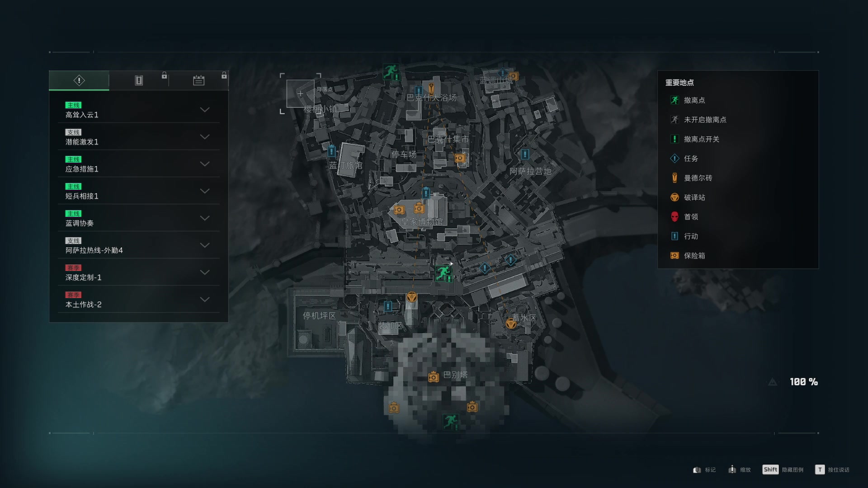The image size is (868, 488).
Task: Click the decoding station above 装卸区
Action: point(411,297)
